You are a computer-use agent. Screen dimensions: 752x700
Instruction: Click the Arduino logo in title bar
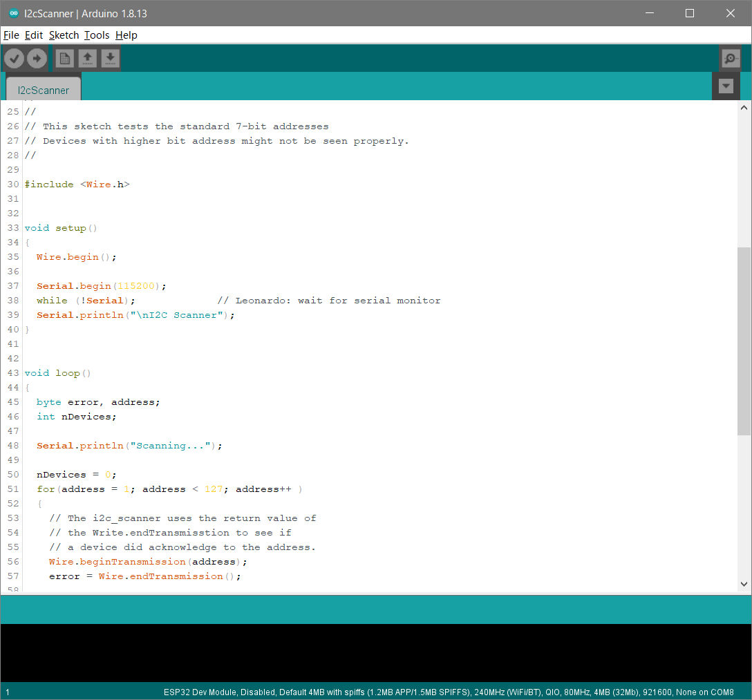(13, 13)
